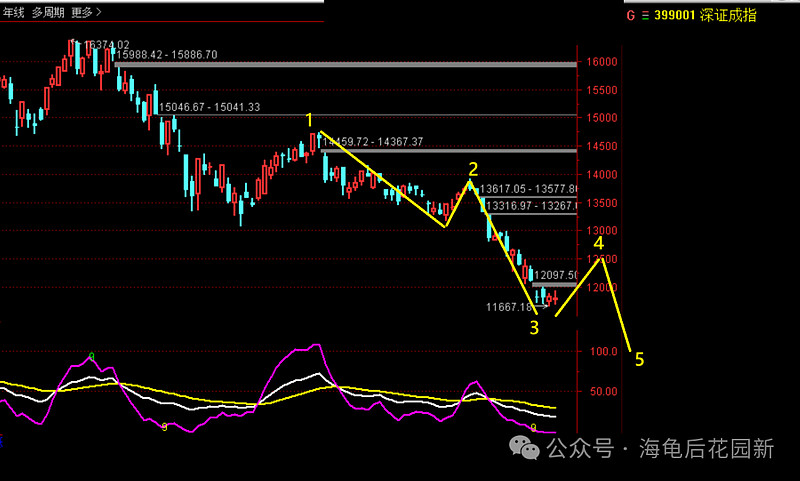Click the green 9 marker on indicator peak
This screenshot has height=481, width=800.
tap(92, 356)
